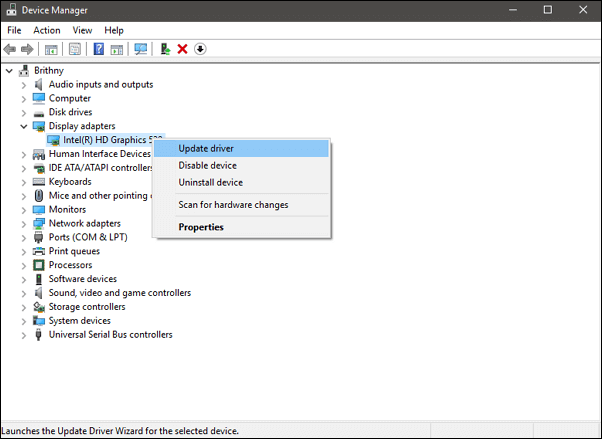Choose Update driver from the context menu
602x439 pixels.
tap(206, 149)
